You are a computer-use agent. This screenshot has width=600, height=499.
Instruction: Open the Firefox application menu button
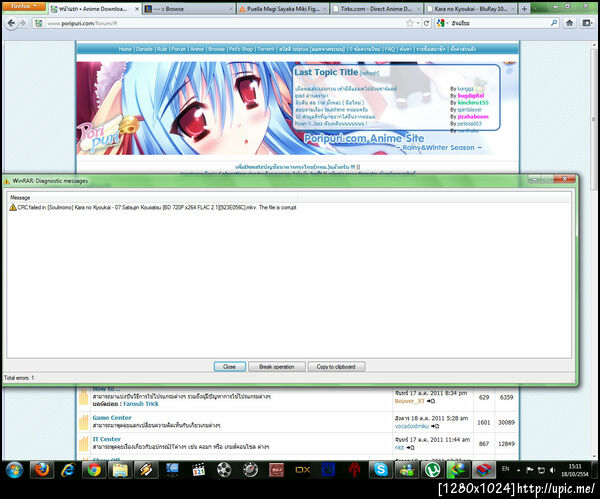pyautogui.click(x=24, y=7)
